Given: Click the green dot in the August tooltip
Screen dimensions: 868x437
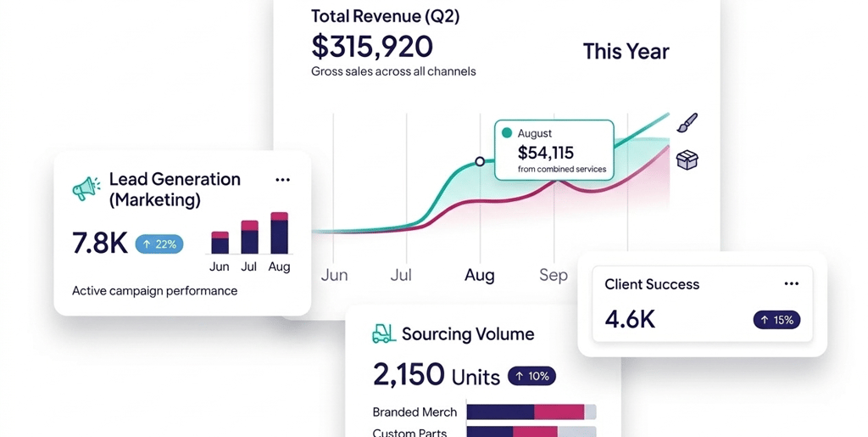Looking at the screenshot, I should pos(506,133).
